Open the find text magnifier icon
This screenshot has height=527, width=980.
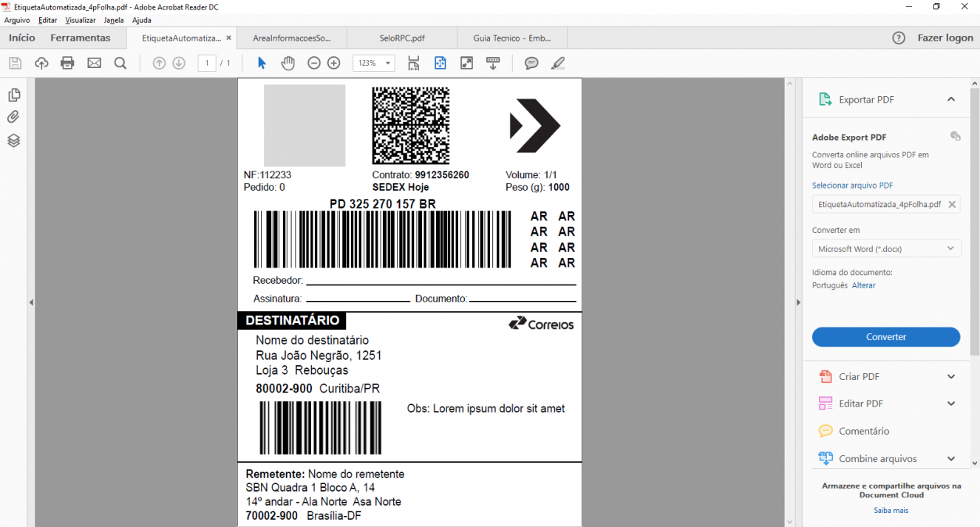pos(120,64)
